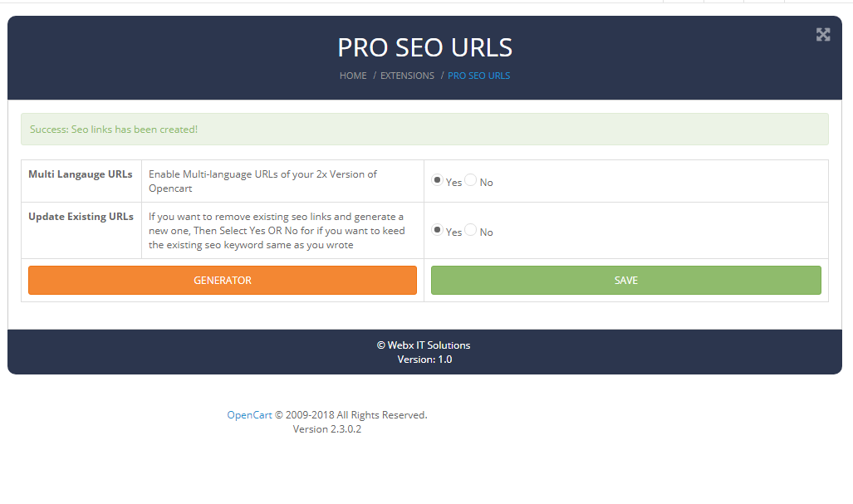The image size is (853, 504).
Task: Click the PRO SEO URLS breadcrumb
Action: coord(478,76)
